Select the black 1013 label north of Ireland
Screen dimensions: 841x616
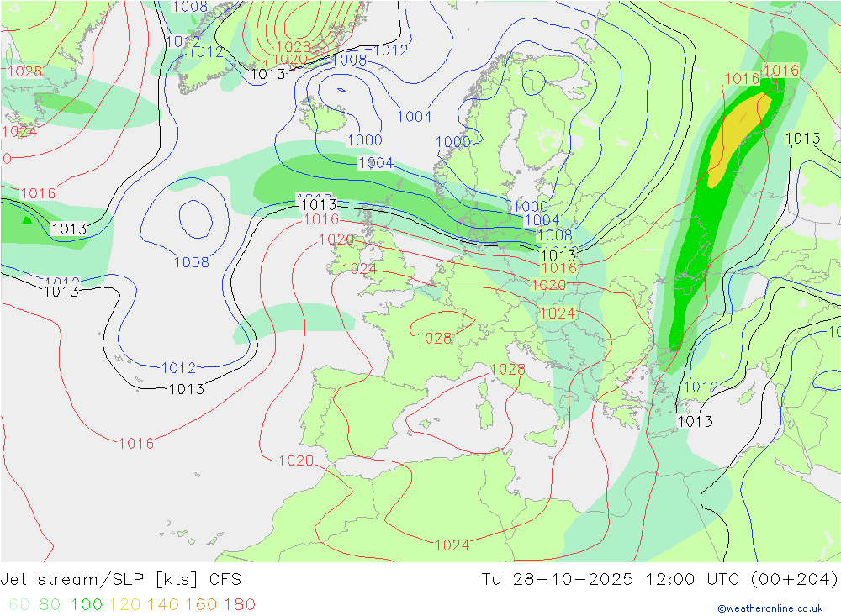[x=319, y=204]
